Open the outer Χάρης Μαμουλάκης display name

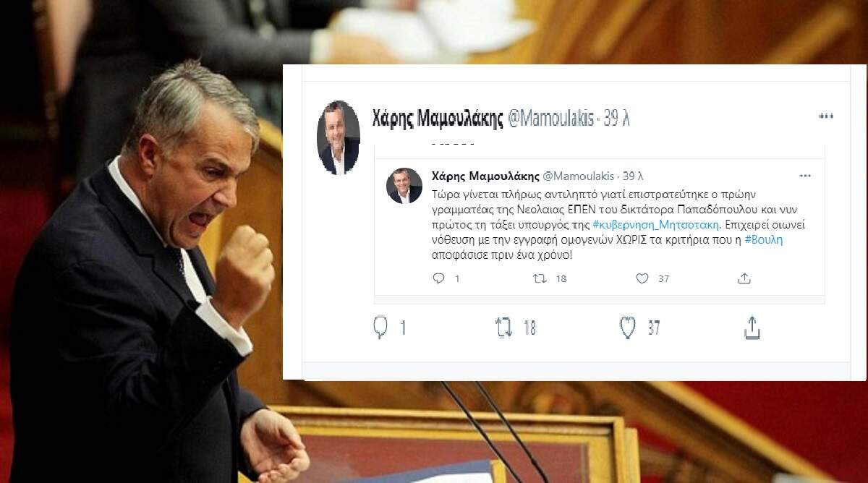tap(438, 119)
